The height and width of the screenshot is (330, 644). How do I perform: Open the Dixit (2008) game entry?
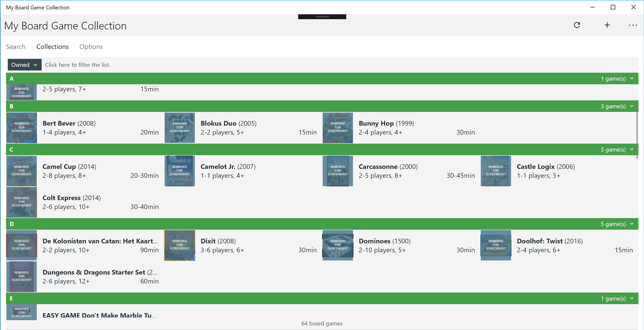(218, 241)
